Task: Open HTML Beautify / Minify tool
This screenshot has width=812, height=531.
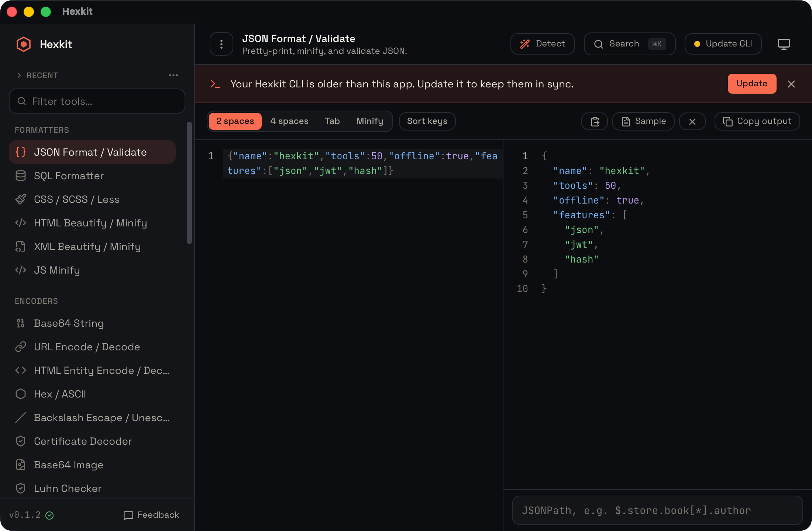Action: [92, 223]
